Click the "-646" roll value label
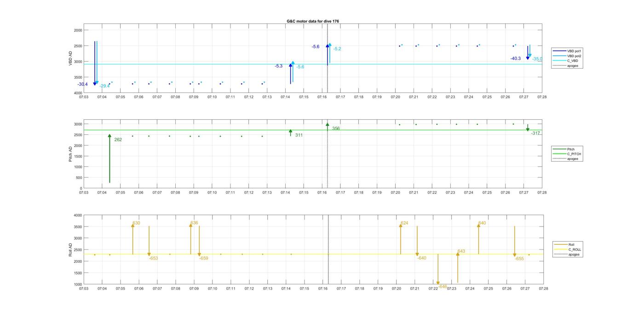This screenshot has width=644, height=319. [x=443, y=286]
